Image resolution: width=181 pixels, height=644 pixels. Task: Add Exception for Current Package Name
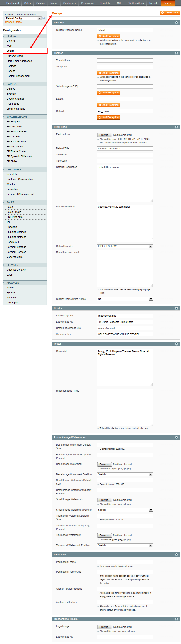click(x=109, y=36)
